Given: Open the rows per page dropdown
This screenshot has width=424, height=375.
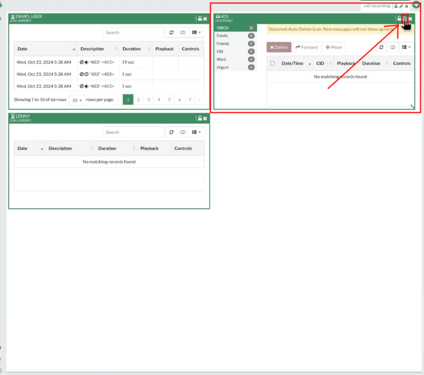Looking at the screenshot, I should [77, 100].
